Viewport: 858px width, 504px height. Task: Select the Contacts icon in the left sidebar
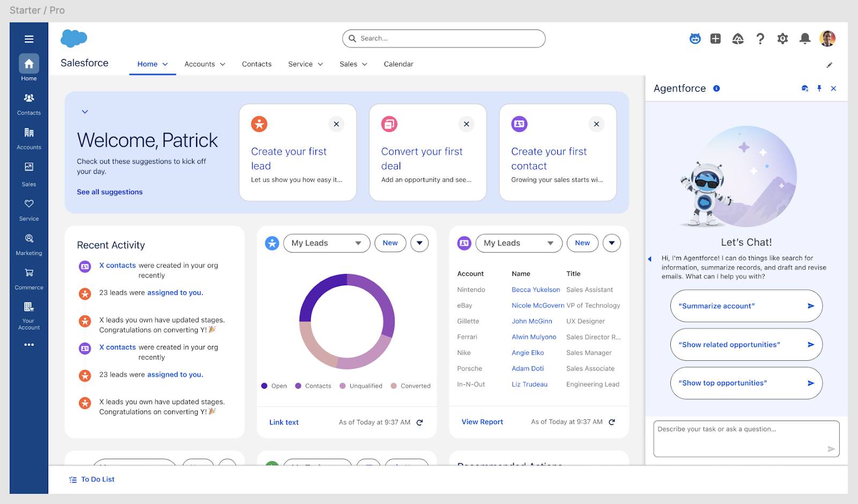click(x=28, y=102)
